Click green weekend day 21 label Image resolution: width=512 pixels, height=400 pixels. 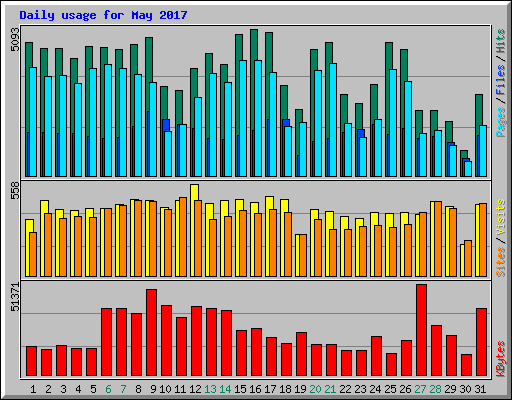(330, 389)
